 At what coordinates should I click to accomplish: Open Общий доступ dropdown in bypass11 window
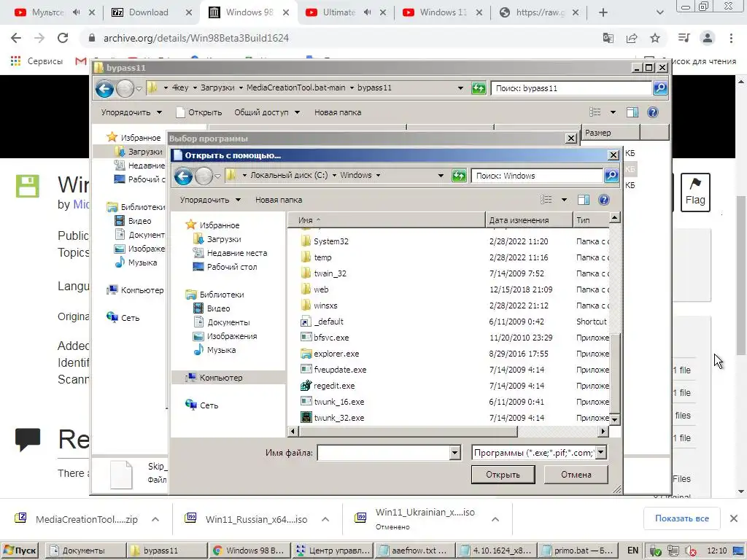[x=267, y=112]
